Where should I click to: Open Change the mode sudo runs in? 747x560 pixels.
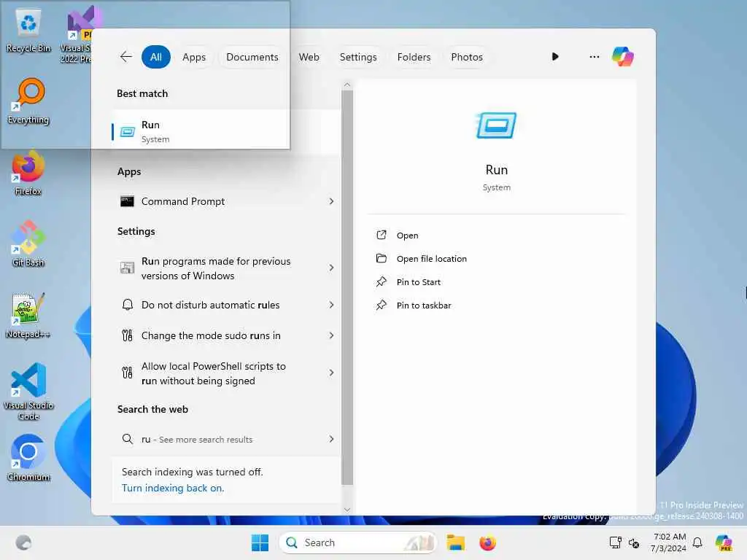point(226,335)
